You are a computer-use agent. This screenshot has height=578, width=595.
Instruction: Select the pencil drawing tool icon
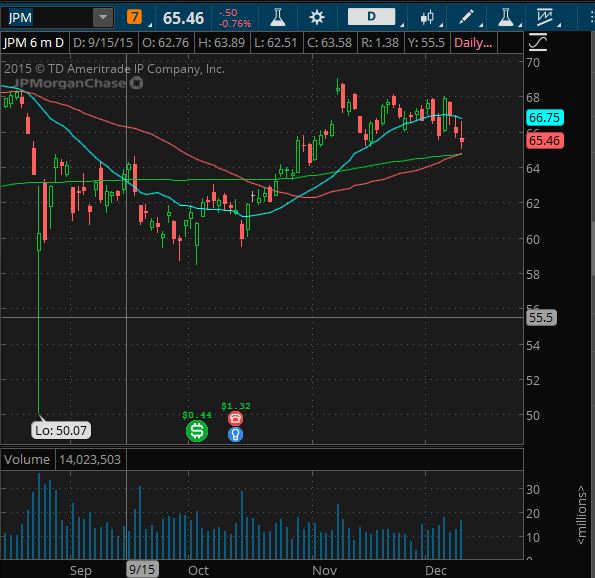(x=466, y=17)
